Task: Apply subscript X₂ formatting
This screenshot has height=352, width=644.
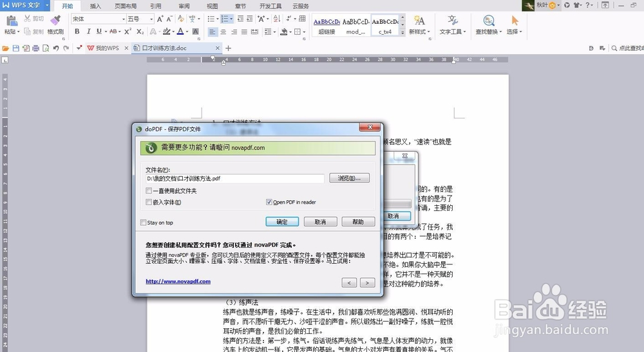Action: [x=140, y=32]
